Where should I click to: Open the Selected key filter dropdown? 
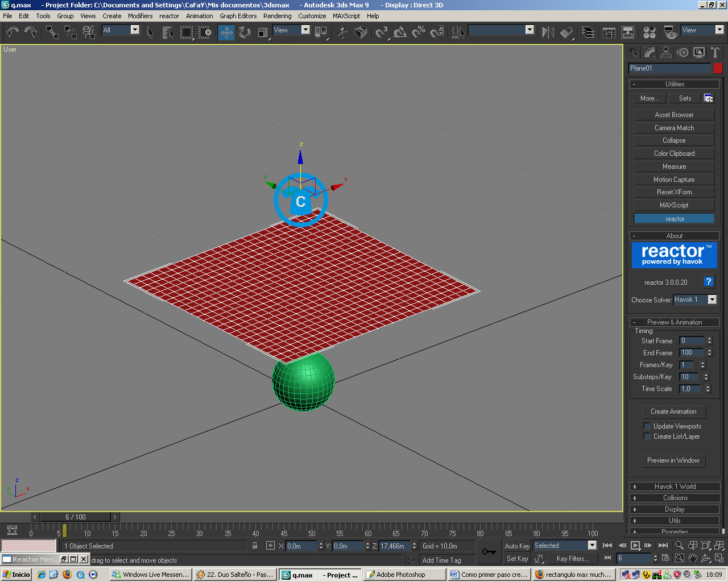click(565, 546)
